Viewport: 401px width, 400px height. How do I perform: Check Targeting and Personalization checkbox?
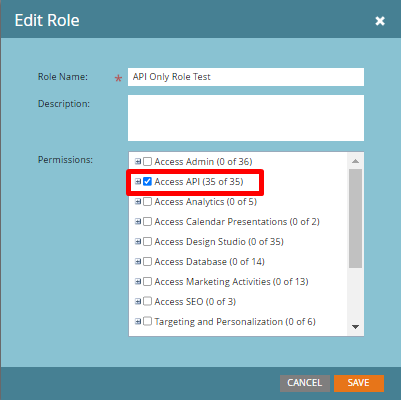pyautogui.click(x=147, y=322)
